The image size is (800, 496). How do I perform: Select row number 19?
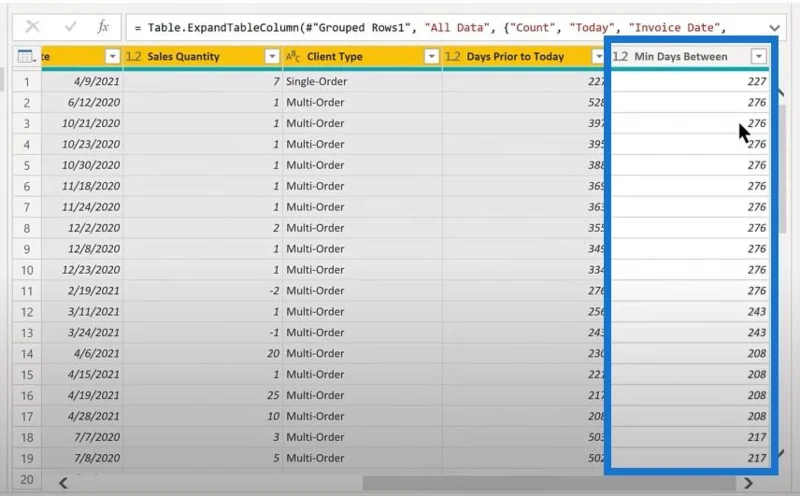click(x=27, y=458)
